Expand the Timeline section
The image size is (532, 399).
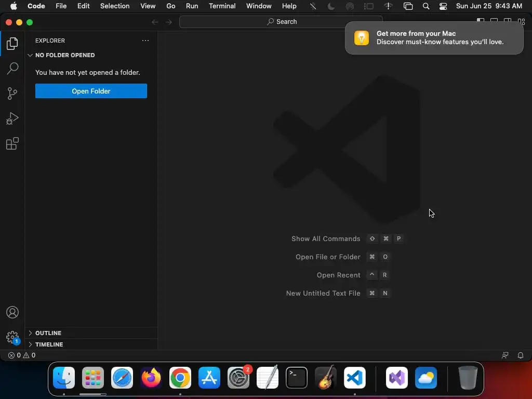click(91, 344)
